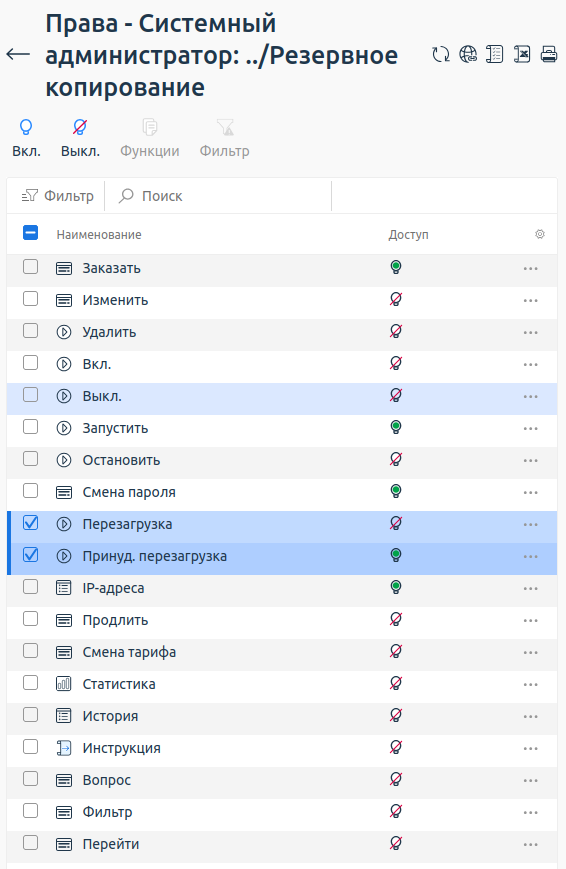Click access status icon for Запустить row
The image size is (566, 869).
pyautogui.click(x=396, y=427)
